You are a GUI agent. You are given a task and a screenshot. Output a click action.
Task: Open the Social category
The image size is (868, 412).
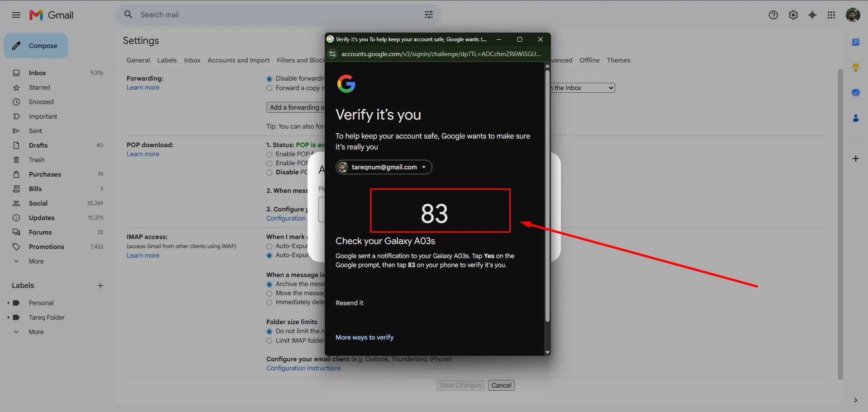(58, 203)
